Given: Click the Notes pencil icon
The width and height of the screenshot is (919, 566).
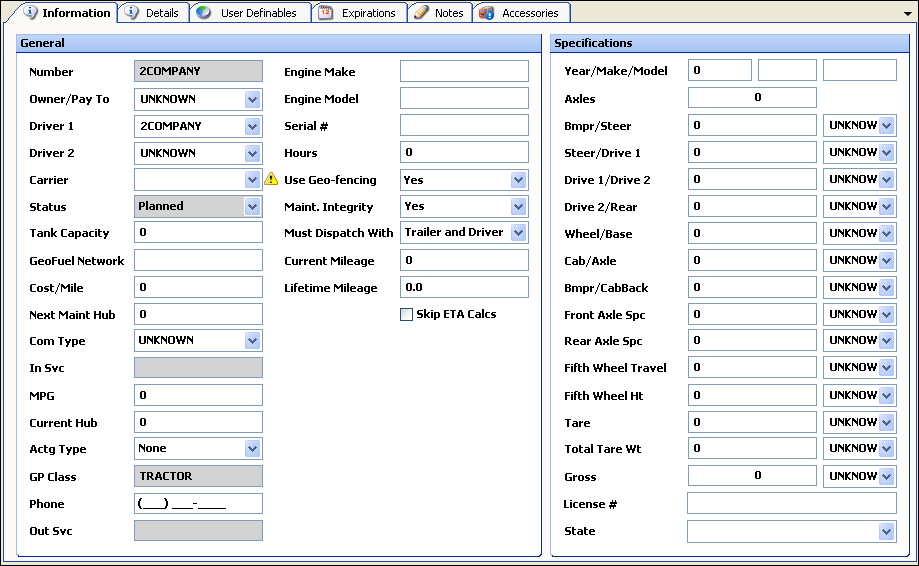Looking at the screenshot, I should pos(421,13).
